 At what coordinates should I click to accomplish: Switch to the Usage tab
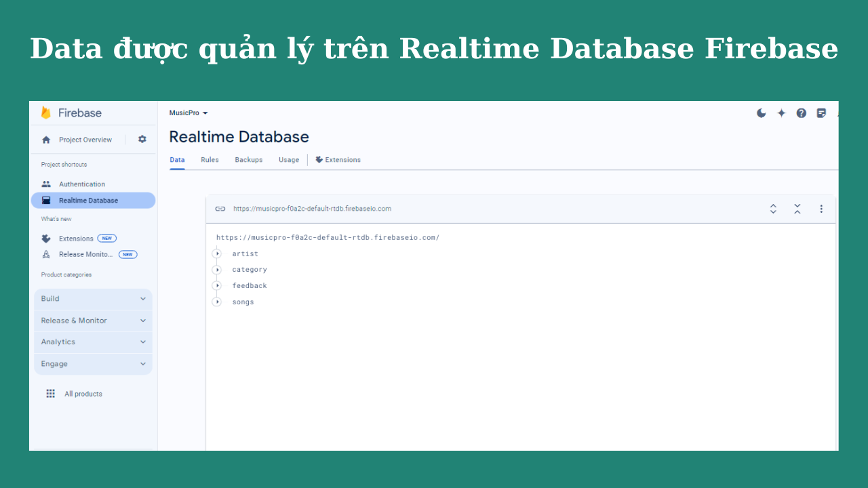coord(289,160)
